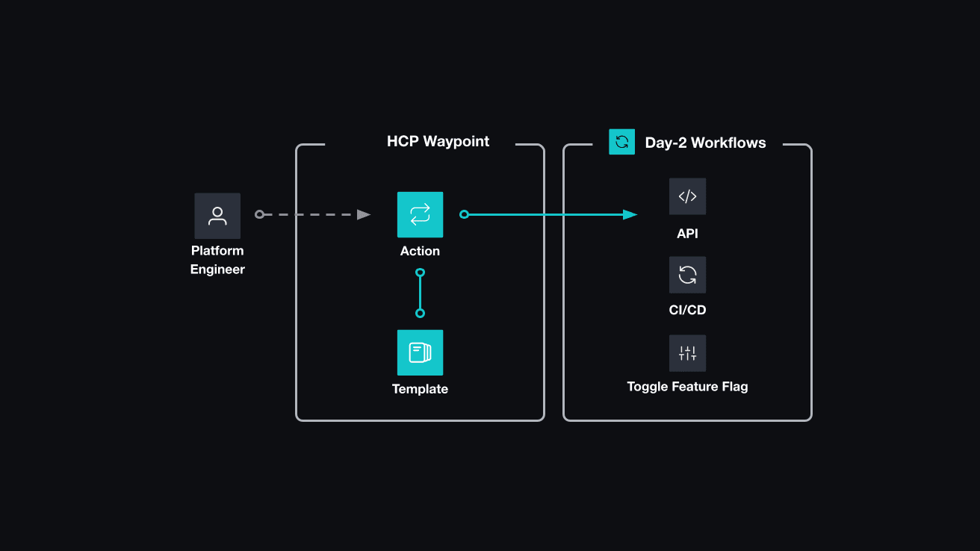The height and width of the screenshot is (551, 980).
Task: Click the "Toggle Feature Flag" label text
Action: 687,387
